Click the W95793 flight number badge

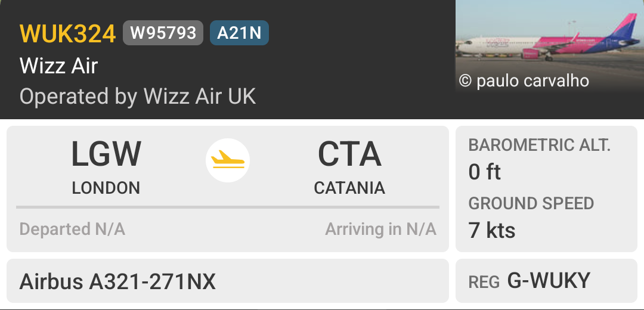[x=163, y=33]
